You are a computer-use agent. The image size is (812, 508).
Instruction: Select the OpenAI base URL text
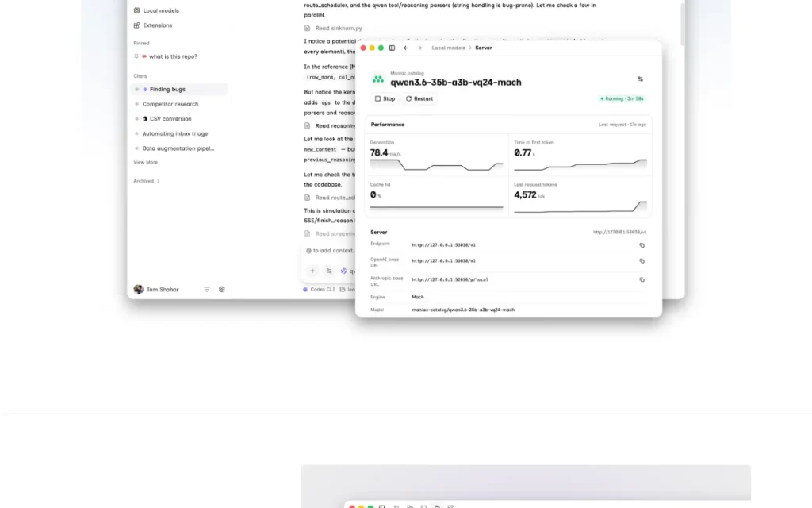click(443, 261)
